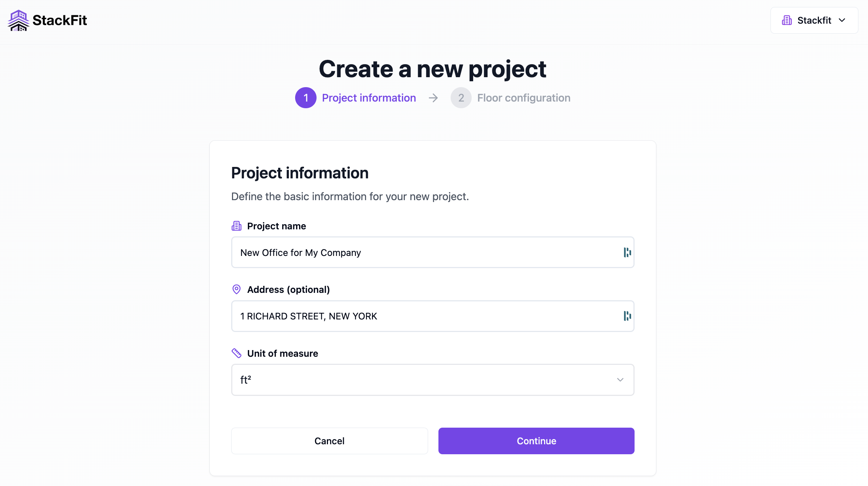Select step 1 circle labeled Project information
868x486 pixels.
(x=305, y=97)
